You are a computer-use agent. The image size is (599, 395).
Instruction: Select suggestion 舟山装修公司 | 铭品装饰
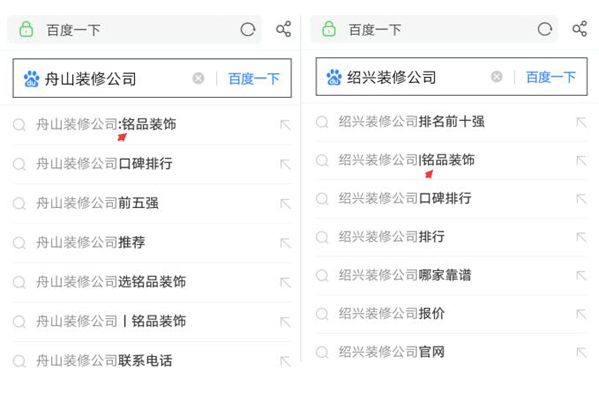point(152,321)
